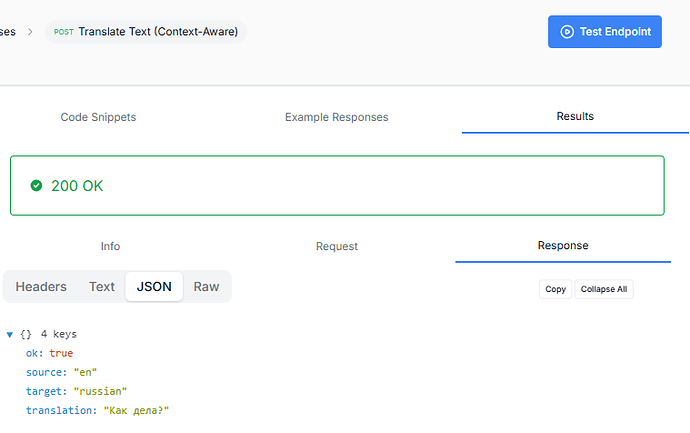The height and width of the screenshot is (433, 690).
Task: Switch to the Code Snippets tab
Action: click(x=98, y=117)
